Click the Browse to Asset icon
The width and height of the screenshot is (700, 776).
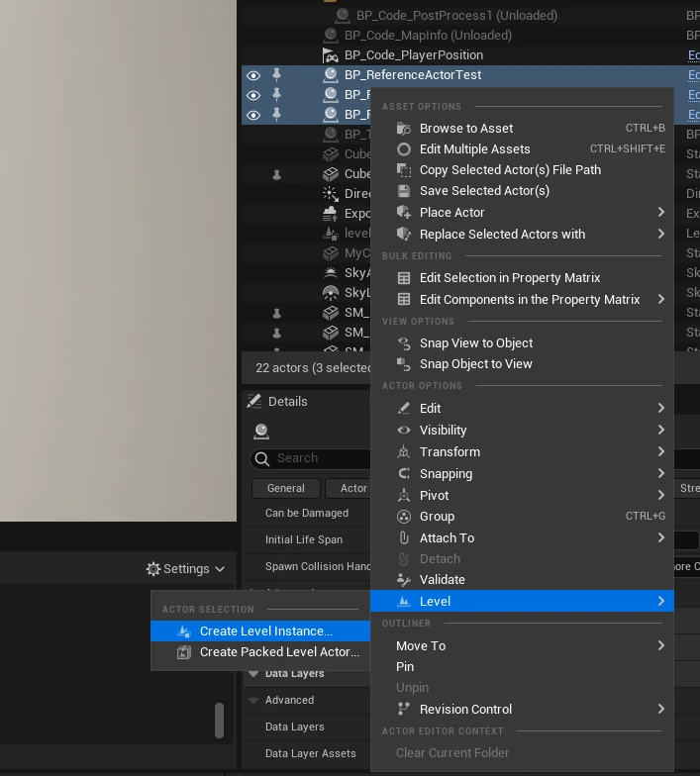[403, 128]
